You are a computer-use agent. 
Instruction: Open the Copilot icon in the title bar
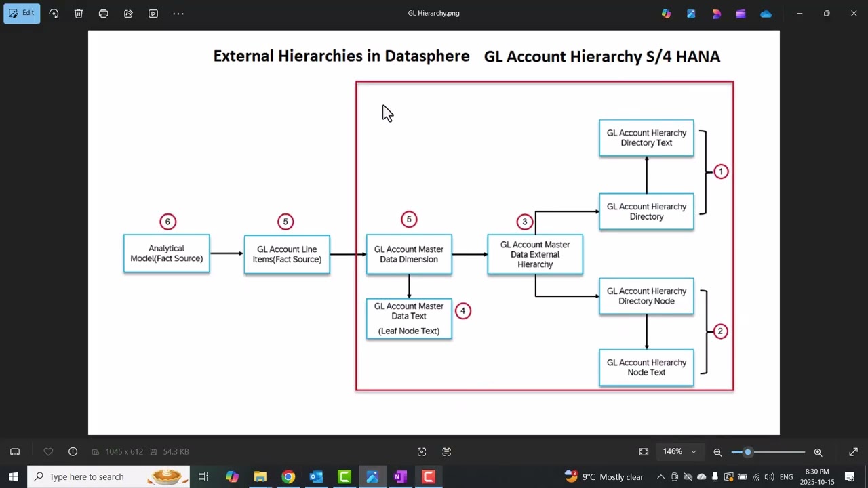[x=667, y=14]
